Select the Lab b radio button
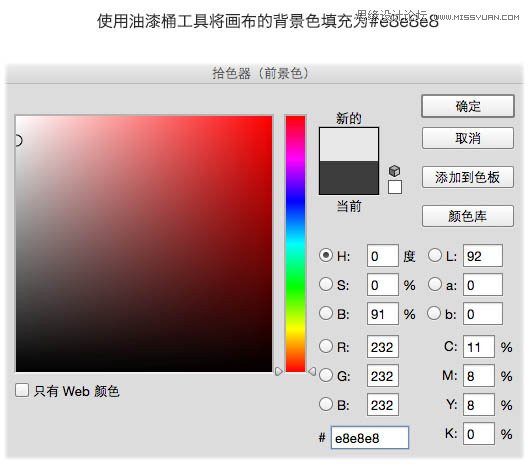530x466 pixels. [434, 313]
